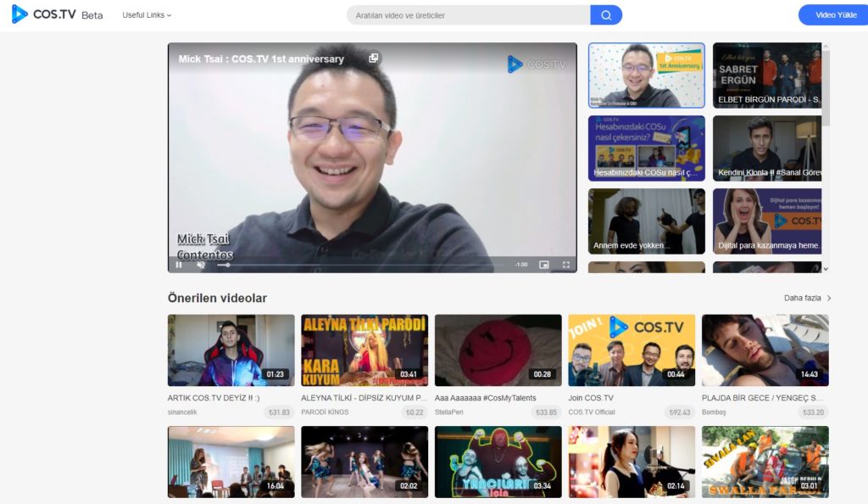Click the playlist scrollbar down arrow
Viewport: 868px width, 504px height.
tap(826, 269)
